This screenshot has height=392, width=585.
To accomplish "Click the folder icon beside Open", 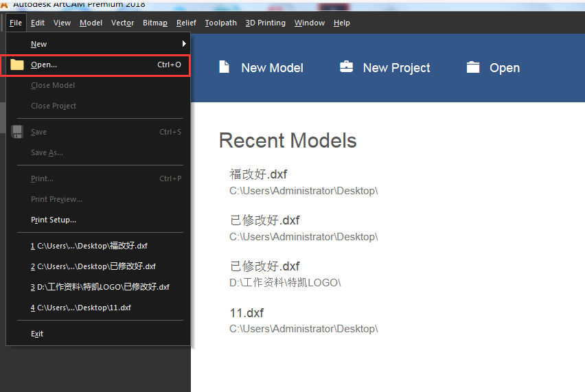I will (x=17, y=65).
